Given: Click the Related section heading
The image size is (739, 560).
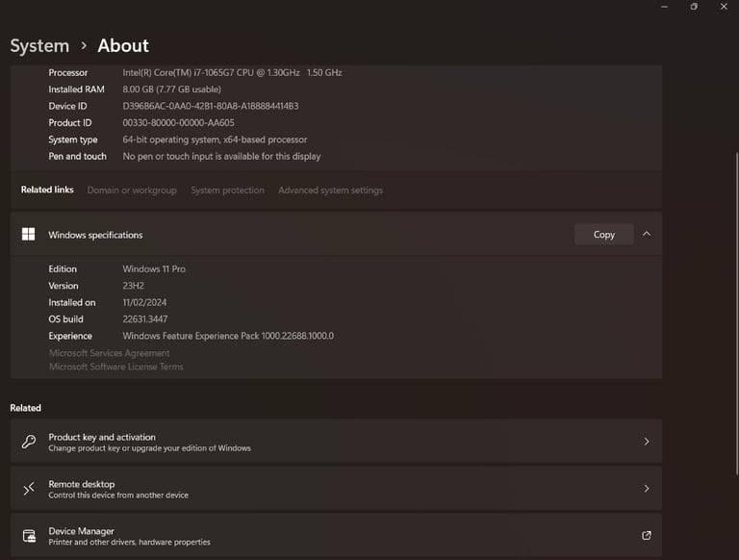Looking at the screenshot, I should coord(25,408).
